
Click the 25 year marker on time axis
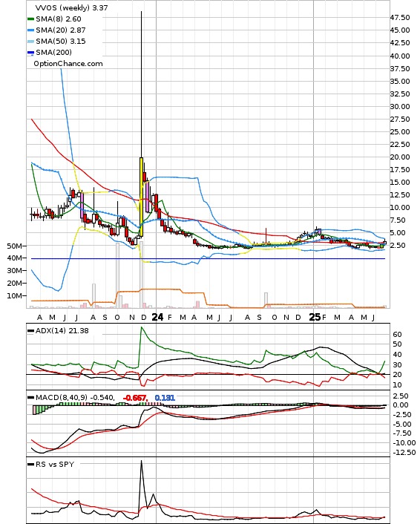pos(315,317)
